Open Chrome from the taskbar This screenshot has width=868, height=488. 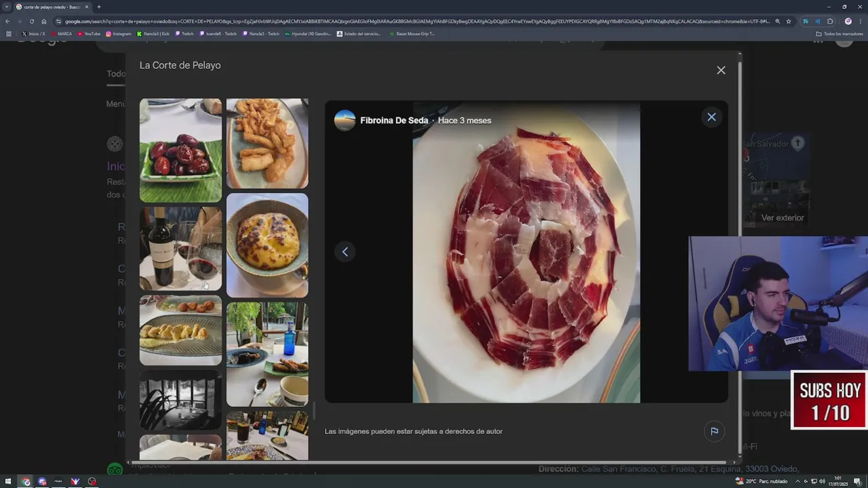coord(26,481)
